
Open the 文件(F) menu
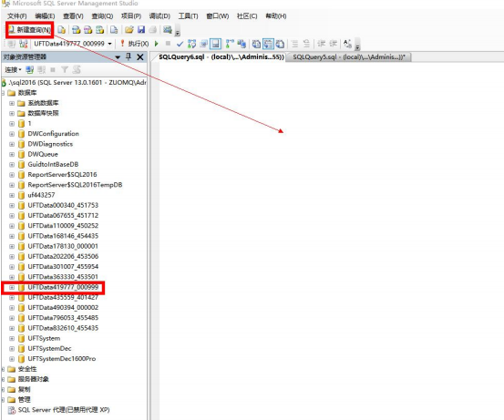pyautogui.click(x=16, y=16)
